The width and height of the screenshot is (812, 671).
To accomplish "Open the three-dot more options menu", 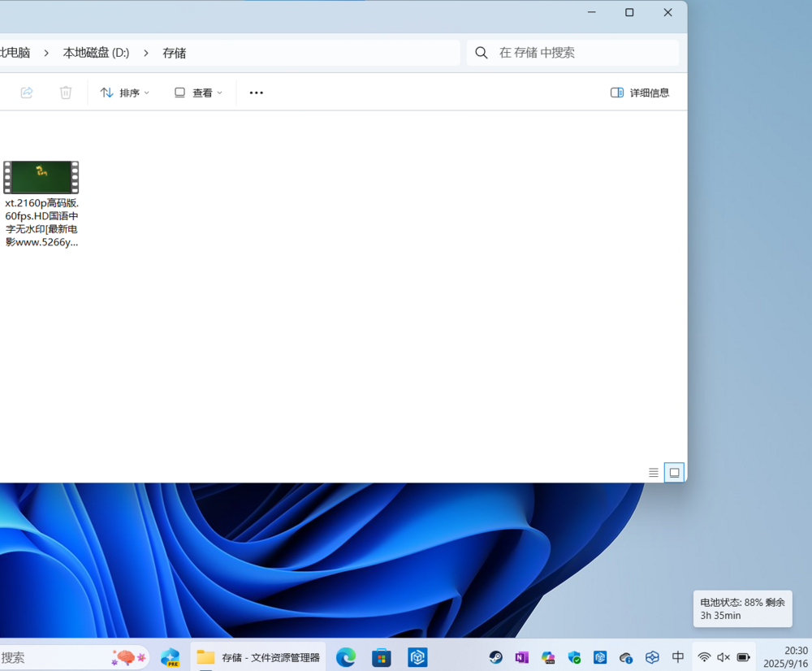I will click(257, 93).
